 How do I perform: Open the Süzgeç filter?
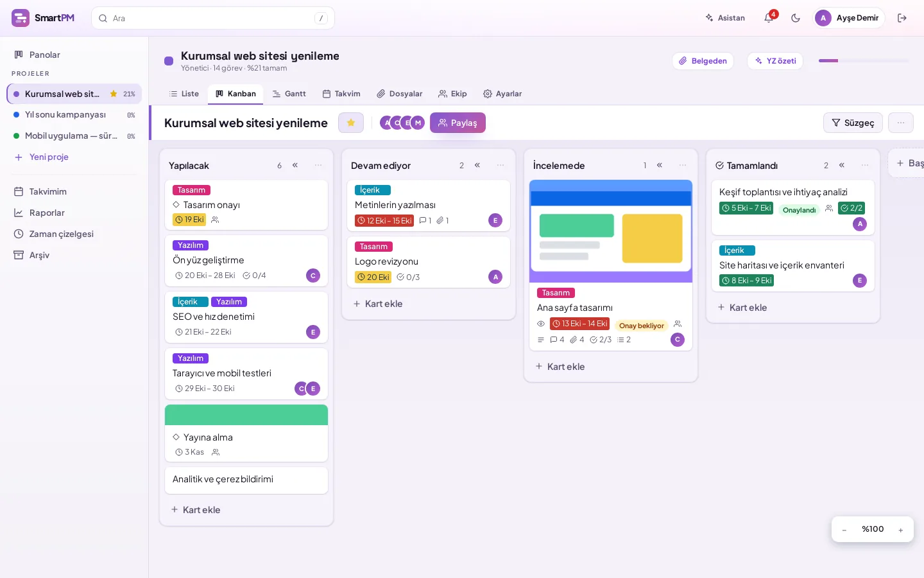pyautogui.click(x=853, y=123)
